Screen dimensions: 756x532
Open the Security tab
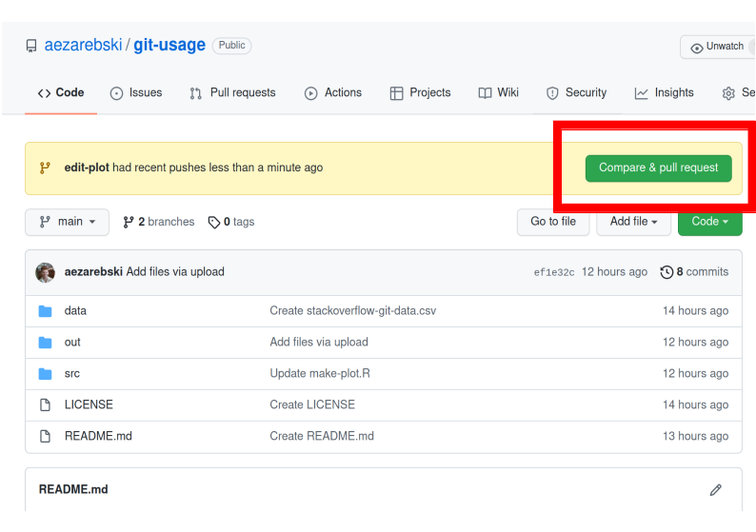pyautogui.click(x=576, y=92)
